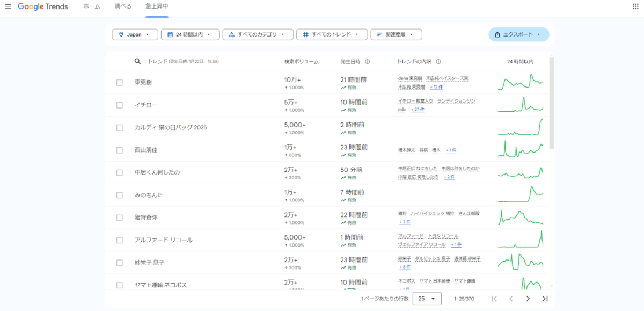644x311 pixels.
Task: Check the box for 猪狩蒼弥
Action: point(120,218)
